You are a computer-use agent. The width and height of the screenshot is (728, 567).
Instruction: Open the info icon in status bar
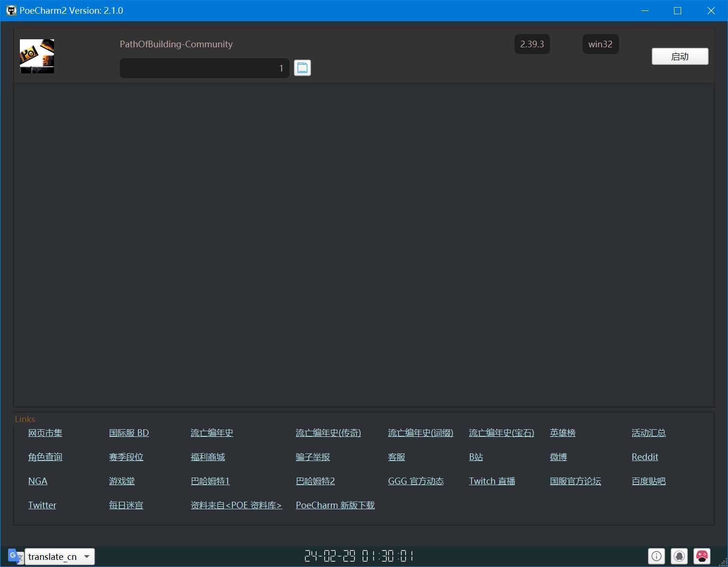[x=656, y=556]
